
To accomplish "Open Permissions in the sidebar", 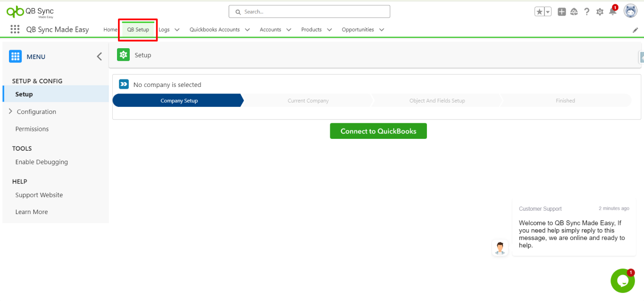I will tap(32, 129).
